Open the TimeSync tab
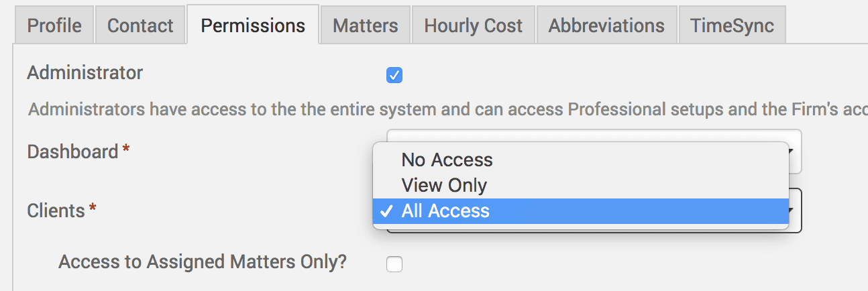The image size is (868, 291). [732, 26]
